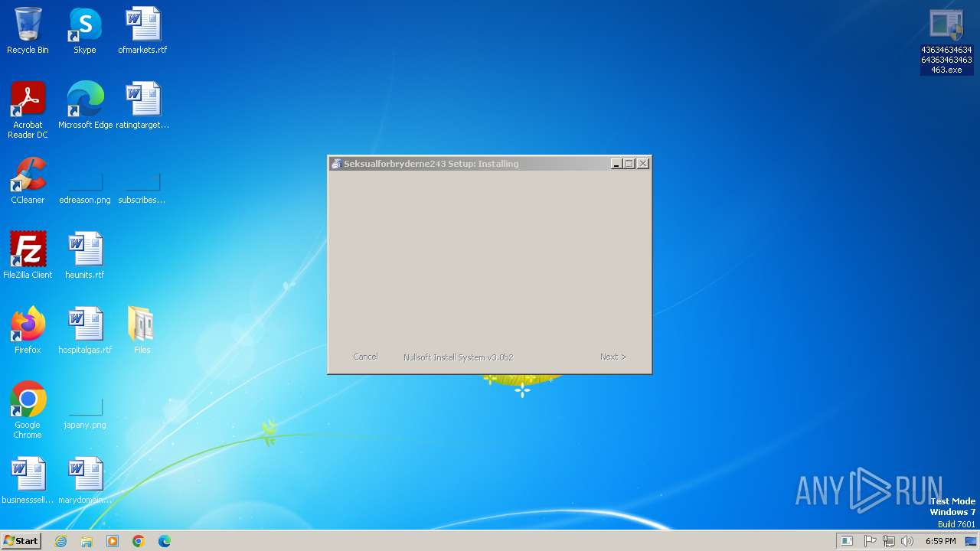
Task: Select the ratingtarget rtf document icon
Action: [142, 106]
